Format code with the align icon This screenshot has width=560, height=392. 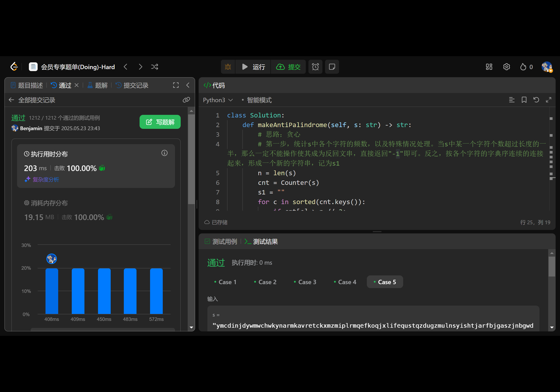(x=512, y=100)
